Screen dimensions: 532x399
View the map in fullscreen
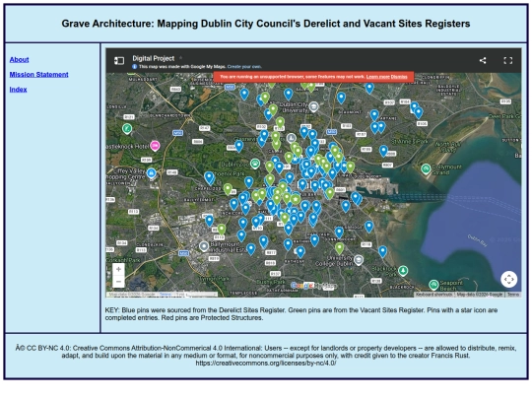click(508, 61)
